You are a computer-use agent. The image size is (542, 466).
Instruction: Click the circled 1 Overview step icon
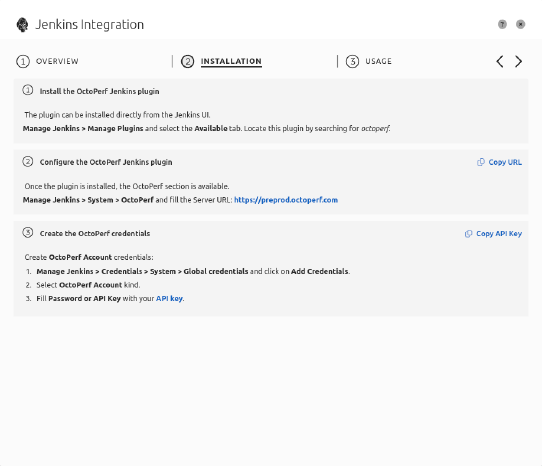tap(23, 62)
